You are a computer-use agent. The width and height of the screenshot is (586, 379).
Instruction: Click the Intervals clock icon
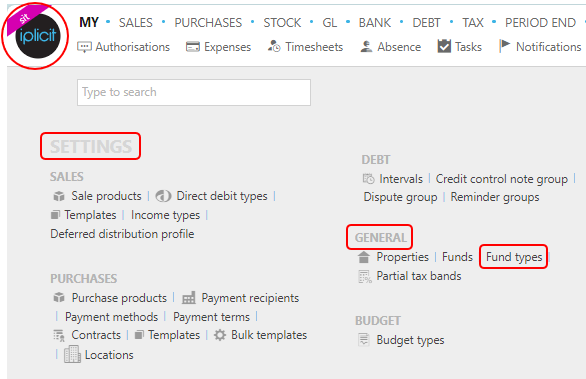[x=368, y=179]
